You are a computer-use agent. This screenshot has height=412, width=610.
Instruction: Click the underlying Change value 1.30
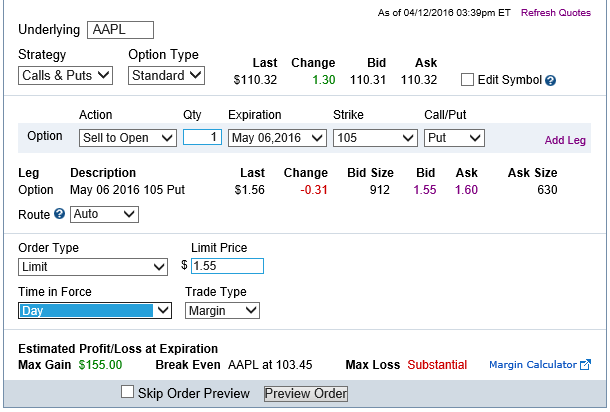(x=324, y=80)
